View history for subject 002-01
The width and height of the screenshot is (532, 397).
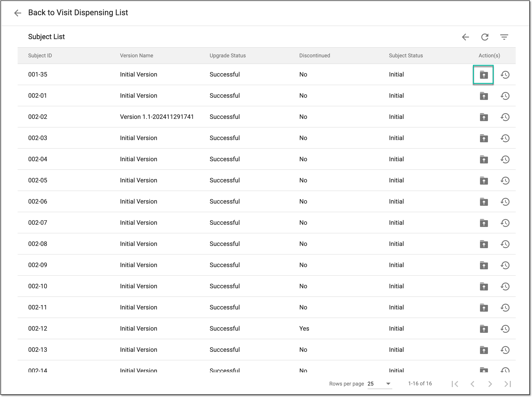coord(505,96)
